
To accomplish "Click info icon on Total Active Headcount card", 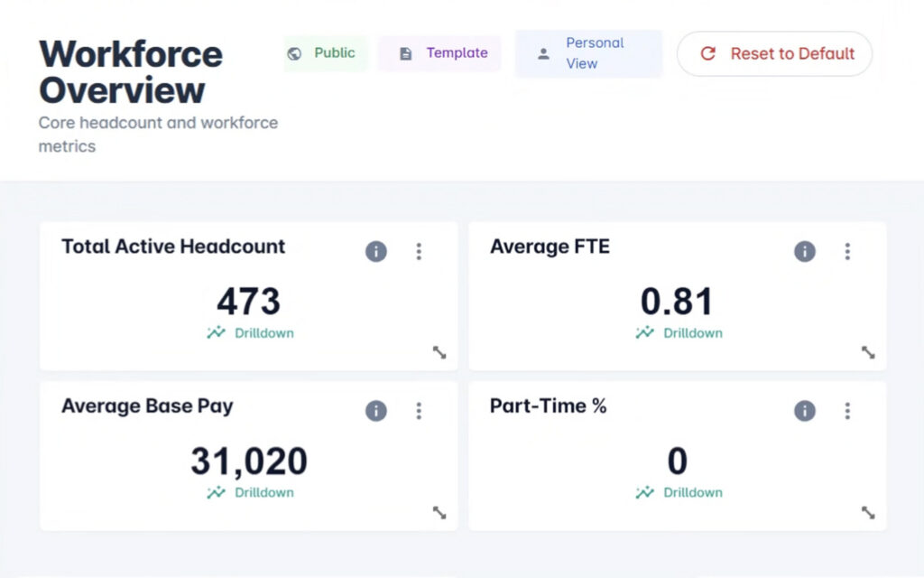I will (x=376, y=252).
